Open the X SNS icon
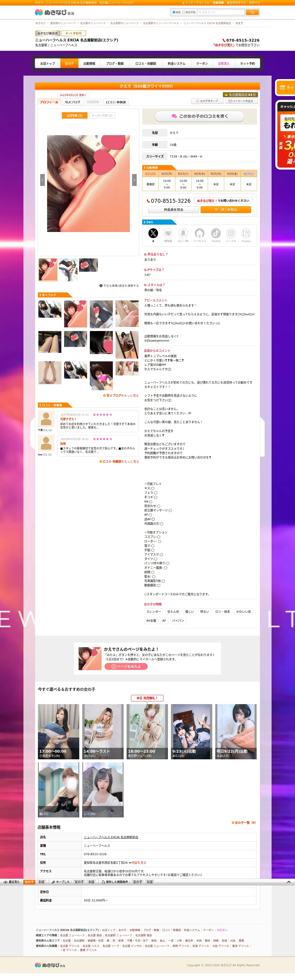The width and height of the screenshot is (295, 980). point(153,233)
